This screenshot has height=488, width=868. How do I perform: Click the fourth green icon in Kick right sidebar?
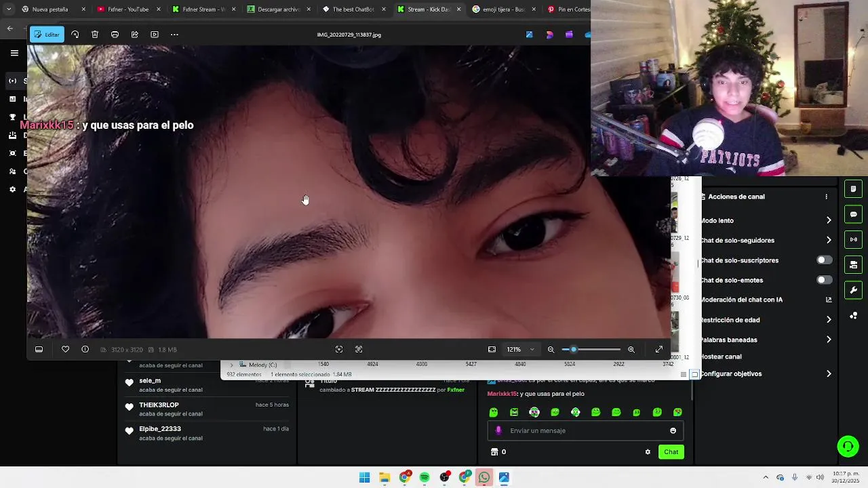pyautogui.click(x=853, y=264)
